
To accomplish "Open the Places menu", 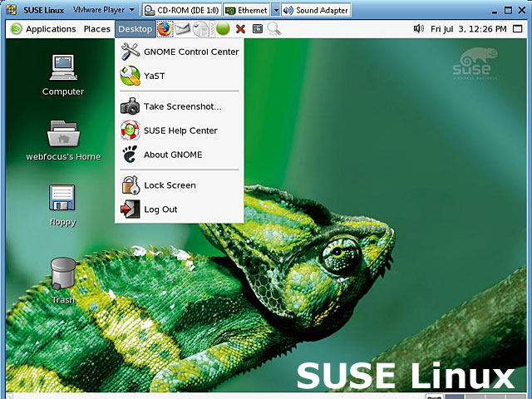I will [x=96, y=29].
